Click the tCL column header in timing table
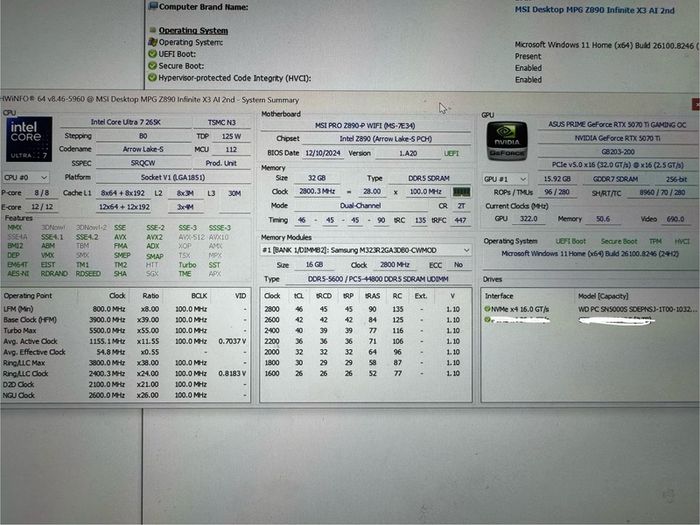The height and width of the screenshot is (525, 700). pyautogui.click(x=299, y=296)
